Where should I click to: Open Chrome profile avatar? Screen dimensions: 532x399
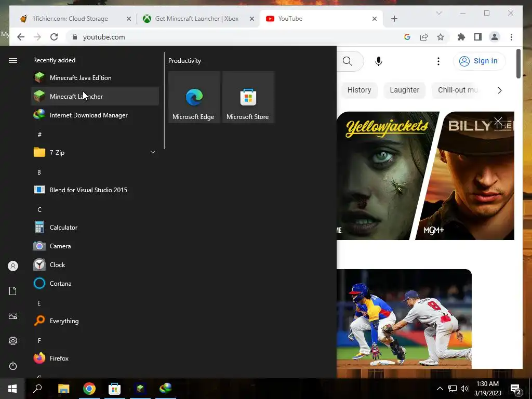[x=495, y=37]
